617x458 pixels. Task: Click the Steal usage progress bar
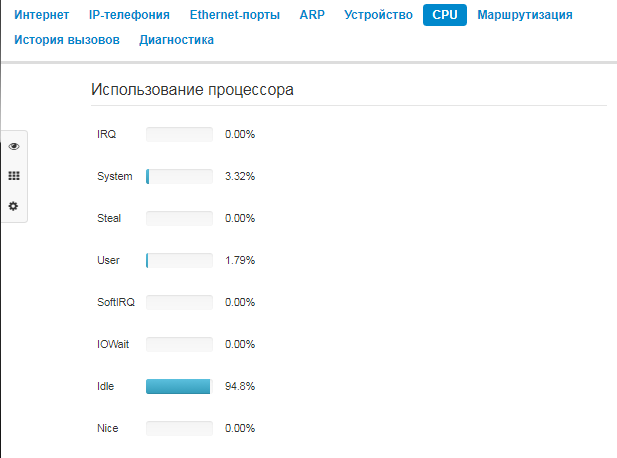pyautogui.click(x=180, y=218)
